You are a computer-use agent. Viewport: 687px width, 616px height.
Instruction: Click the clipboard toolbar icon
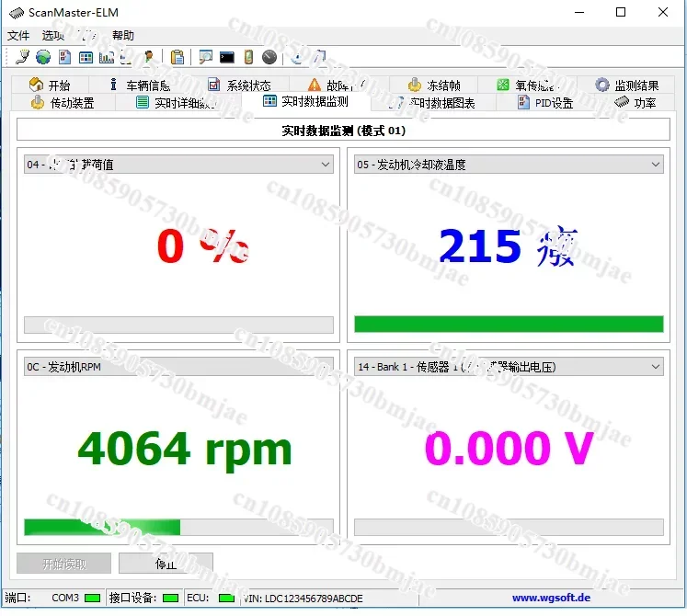click(177, 57)
